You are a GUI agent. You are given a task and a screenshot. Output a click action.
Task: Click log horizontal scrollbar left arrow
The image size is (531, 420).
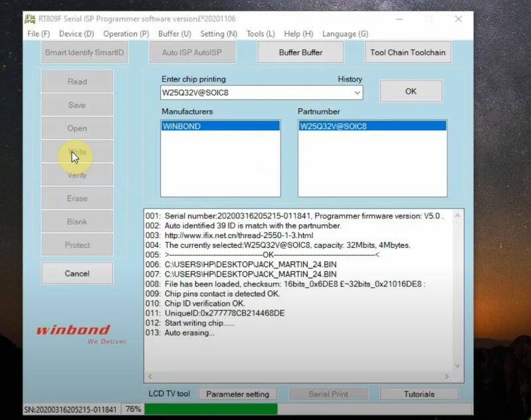tap(150, 376)
